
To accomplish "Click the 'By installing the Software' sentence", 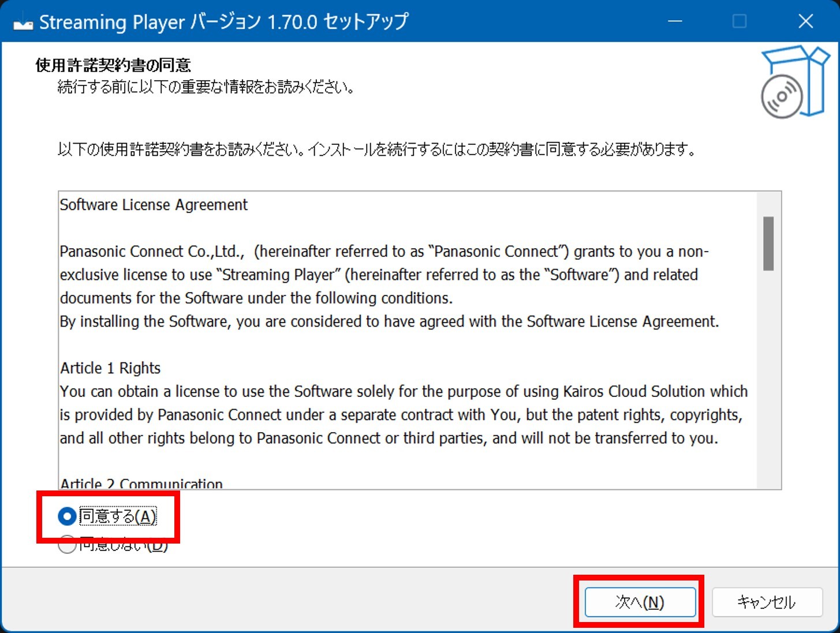I will pyautogui.click(x=389, y=321).
